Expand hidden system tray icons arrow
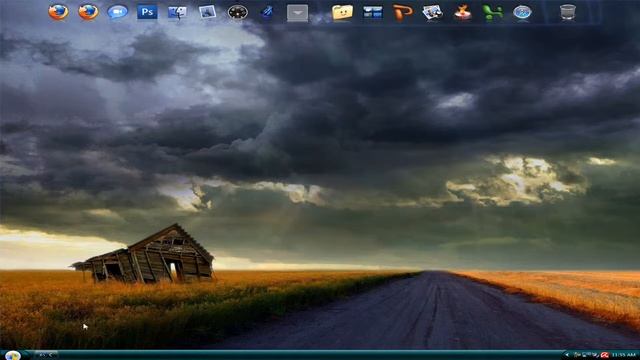The width and height of the screenshot is (640, 360). click(567, 355)
